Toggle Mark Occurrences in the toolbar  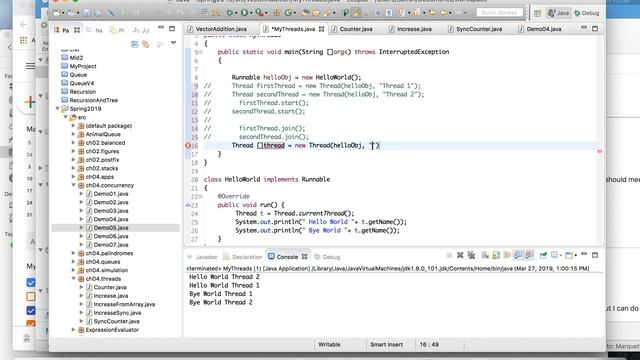(x=357, y=13)
